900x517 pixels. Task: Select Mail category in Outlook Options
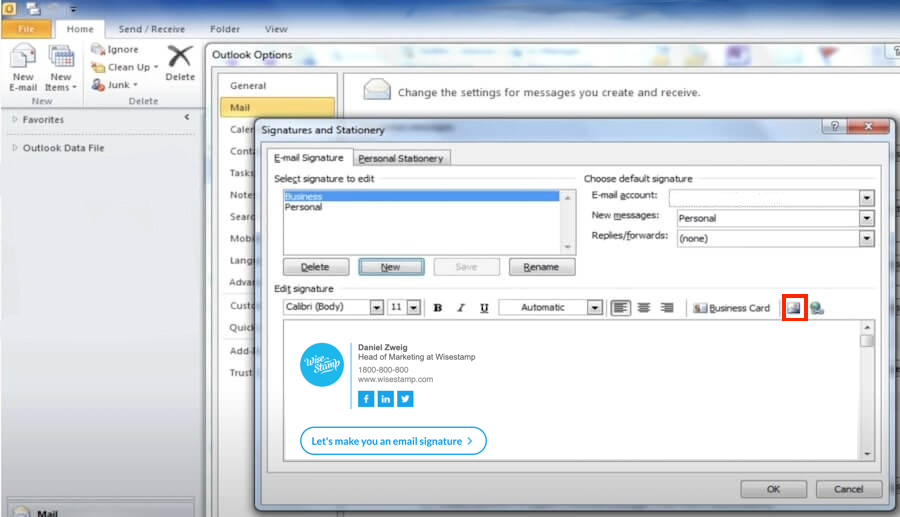click(x=278, y=107)
